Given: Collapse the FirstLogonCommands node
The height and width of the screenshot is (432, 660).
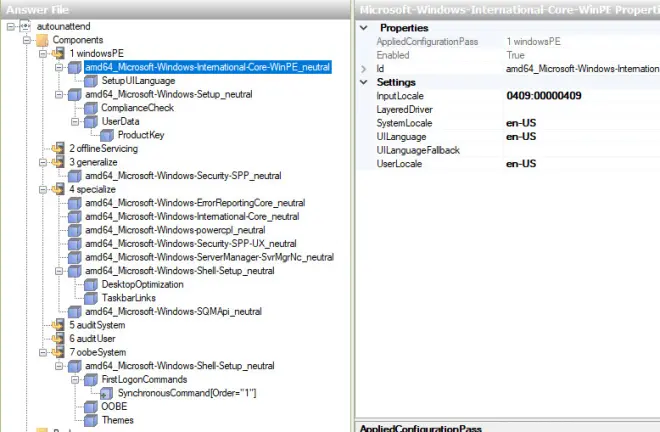Looking at the screenshot, I should tap(75, 379).
